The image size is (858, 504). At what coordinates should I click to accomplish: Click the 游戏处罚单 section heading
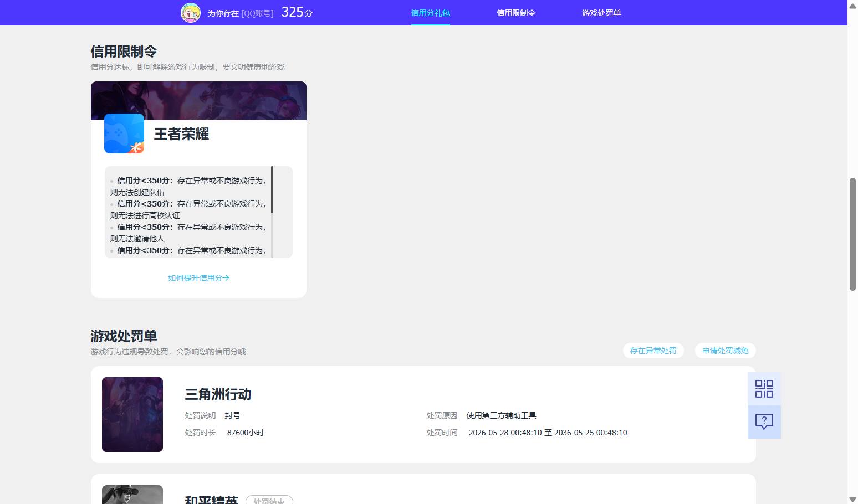pyautogui.click(x=124, y=336)
